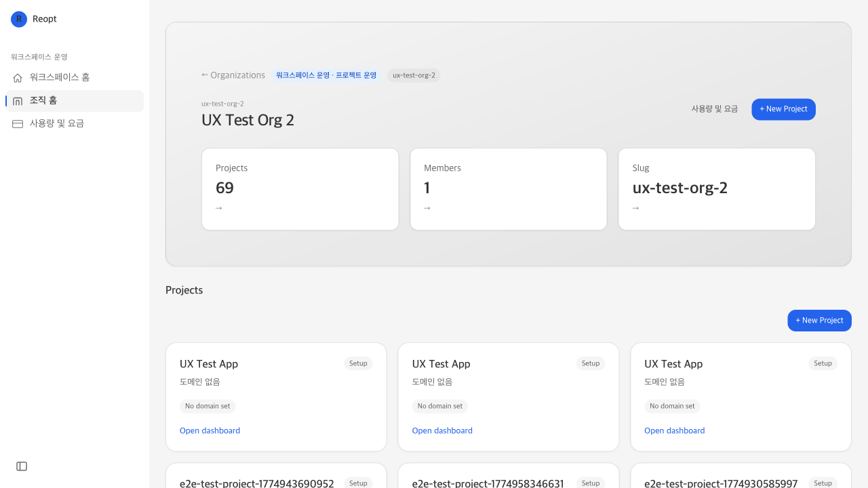Viewport: 868px width, 488px height.
Task: Click the arrow in the Members card
Action: (x=427, y=208)
